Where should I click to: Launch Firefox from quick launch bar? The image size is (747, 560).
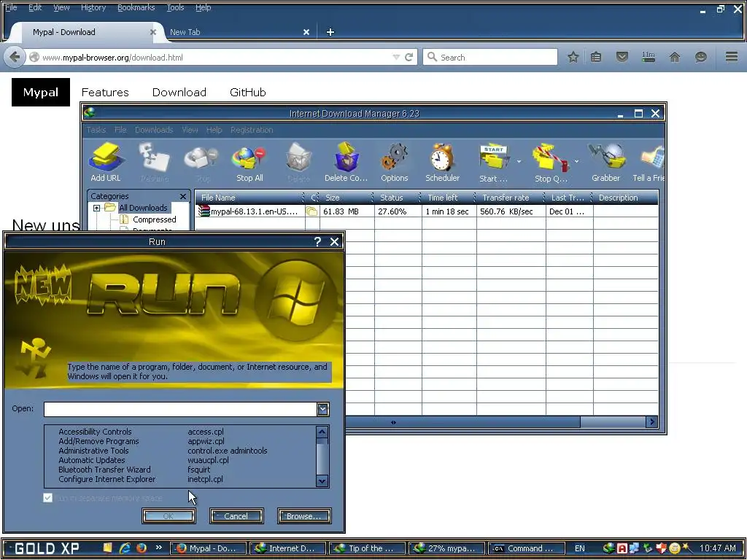pyautogui.click(x=142, y=548)
